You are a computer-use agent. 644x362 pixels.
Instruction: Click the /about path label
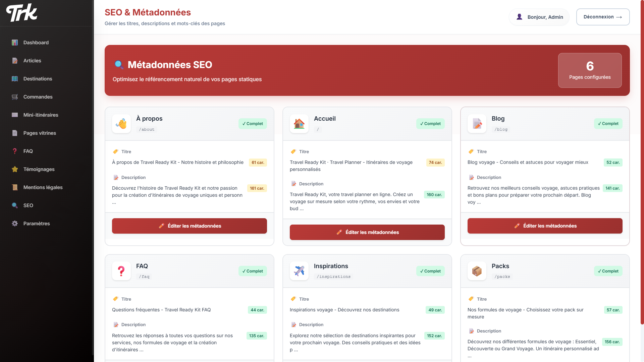coord(147,129)
